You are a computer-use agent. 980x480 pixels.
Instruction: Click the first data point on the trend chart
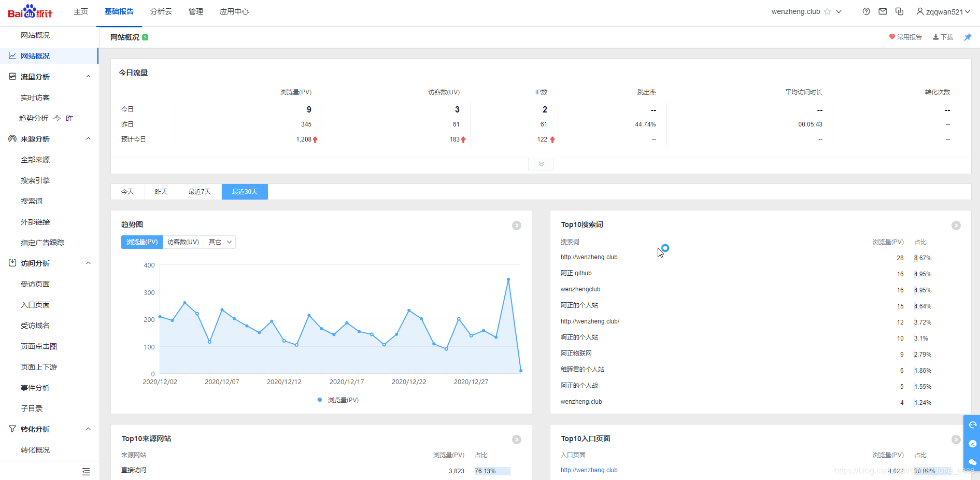click(x=160, y=316)
